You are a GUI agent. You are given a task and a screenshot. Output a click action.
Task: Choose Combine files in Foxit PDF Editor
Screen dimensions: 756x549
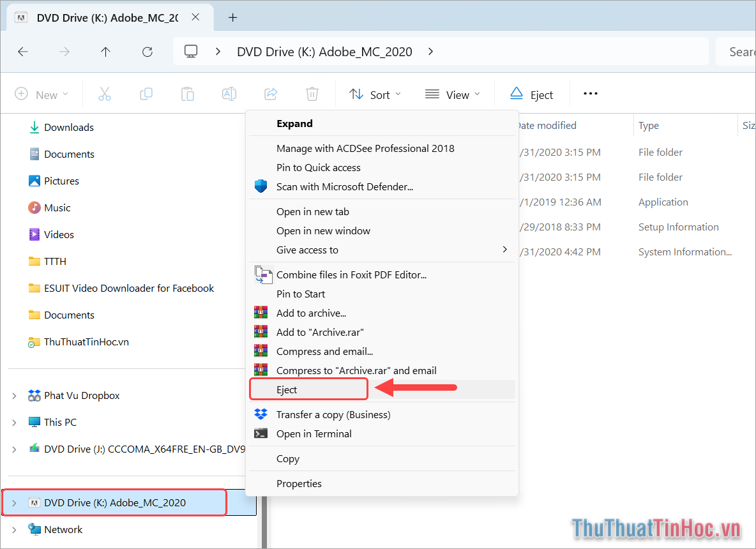(382, 274)
